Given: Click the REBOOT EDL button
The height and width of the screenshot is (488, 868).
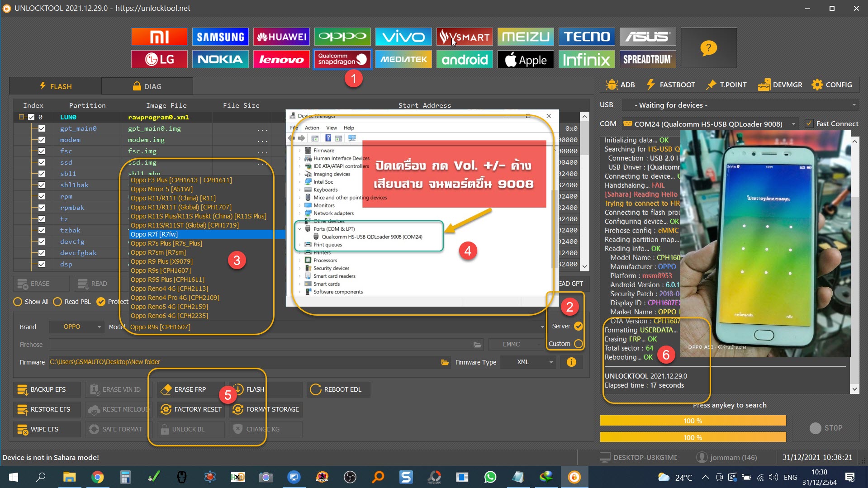Looking at the screenshot, I should click(338, 389).
